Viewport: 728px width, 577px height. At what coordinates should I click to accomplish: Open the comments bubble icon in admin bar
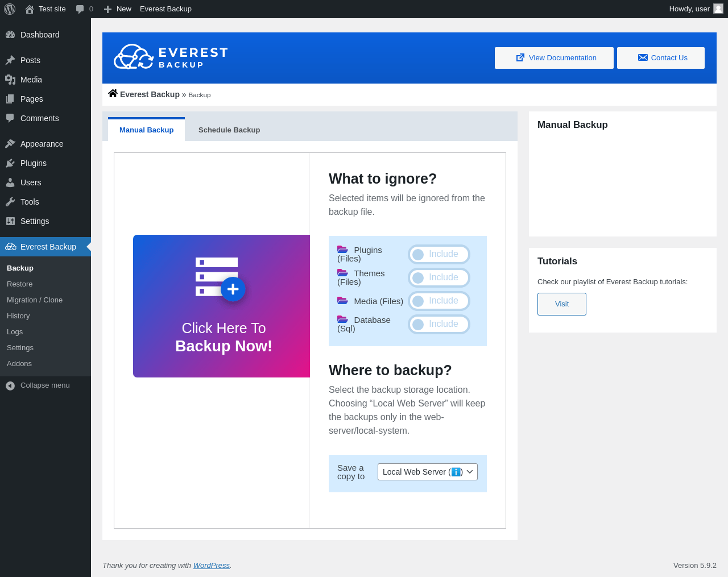point(80,9)
